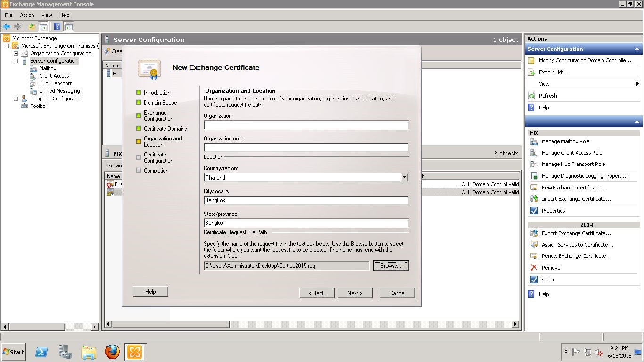The width and height of the screenshot is (644, 362).
Task: Open the Country/region dropdown
Action: coord(404,178)
